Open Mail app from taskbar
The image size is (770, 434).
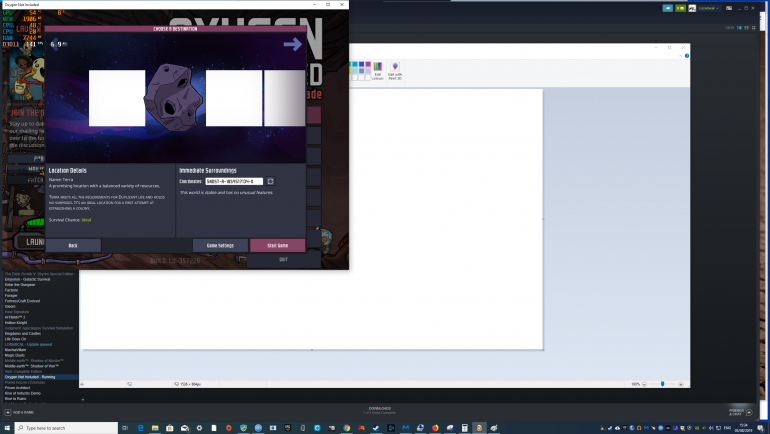(x=185, y=428)
